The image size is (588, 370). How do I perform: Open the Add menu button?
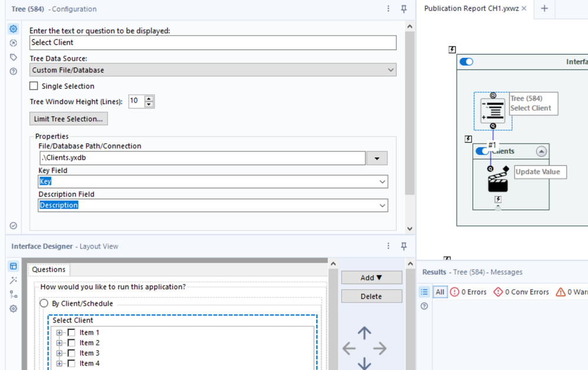[x=371, y=277]
